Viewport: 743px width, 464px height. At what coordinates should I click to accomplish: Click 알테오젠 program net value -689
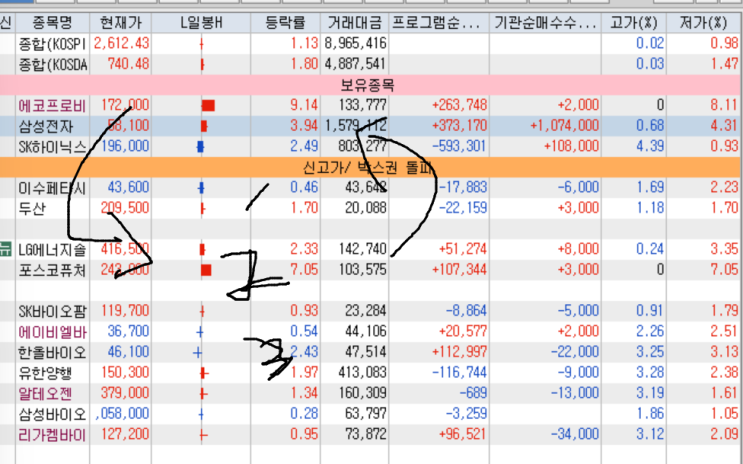(473, 394)
